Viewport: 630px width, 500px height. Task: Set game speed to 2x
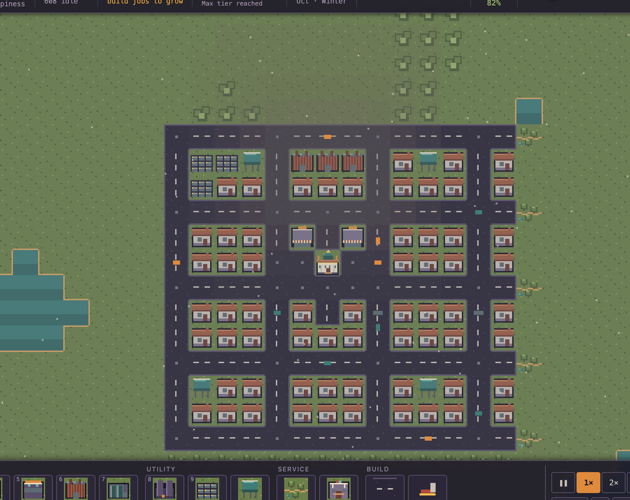[x=614, y=483]
